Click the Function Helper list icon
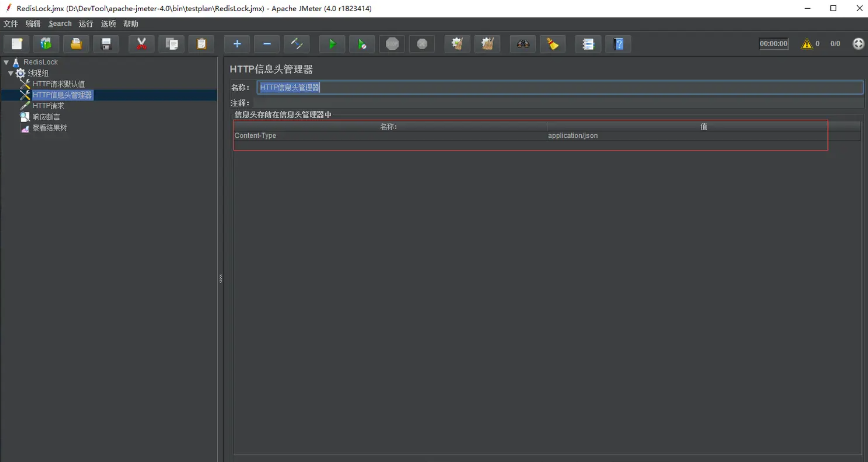The image size is (868, 462). (588, 44)
